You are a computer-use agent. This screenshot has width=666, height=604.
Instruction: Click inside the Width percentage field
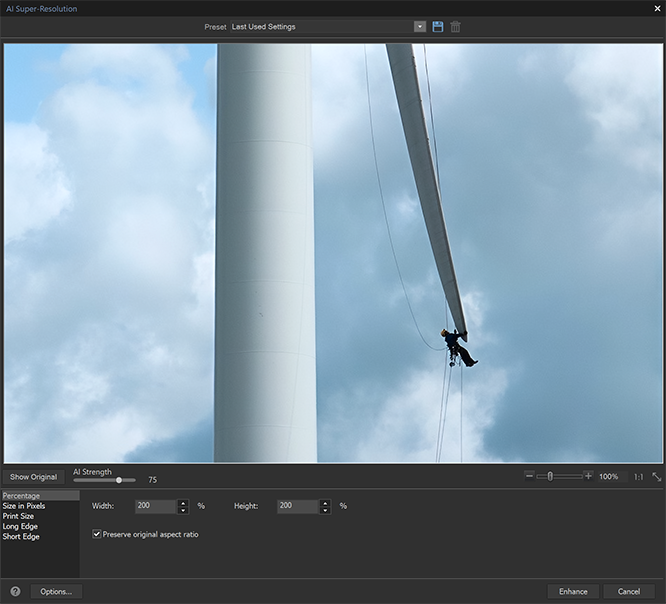click(155, 506)
